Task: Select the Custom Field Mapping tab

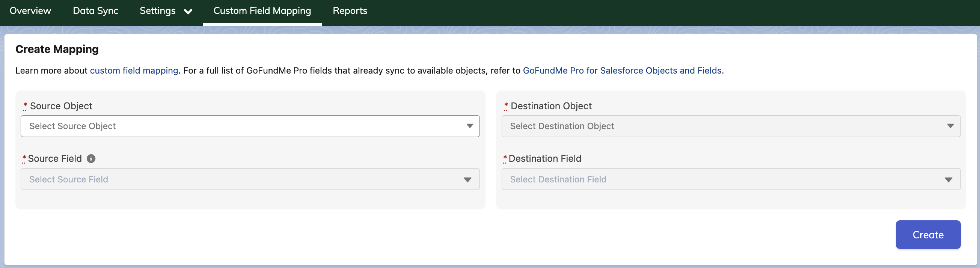Action: click(262, 11)
